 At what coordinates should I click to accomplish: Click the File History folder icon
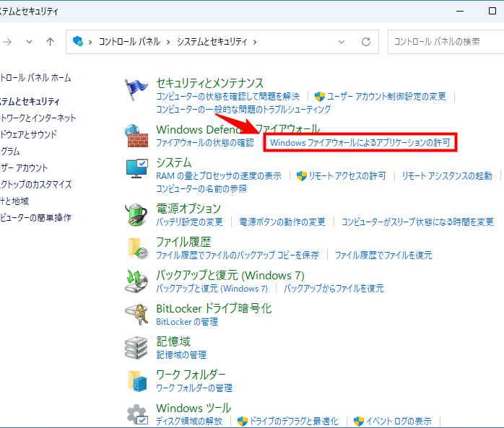[138, 248]
